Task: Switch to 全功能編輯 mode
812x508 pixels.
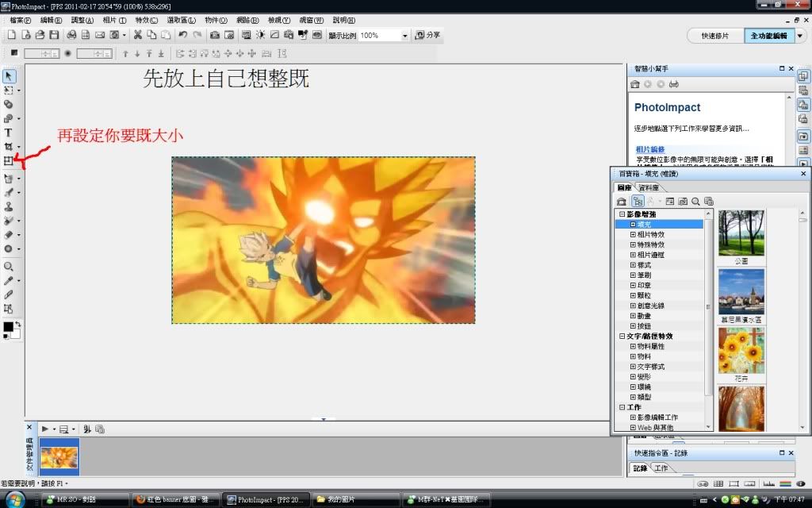Action: pos(768,36)
